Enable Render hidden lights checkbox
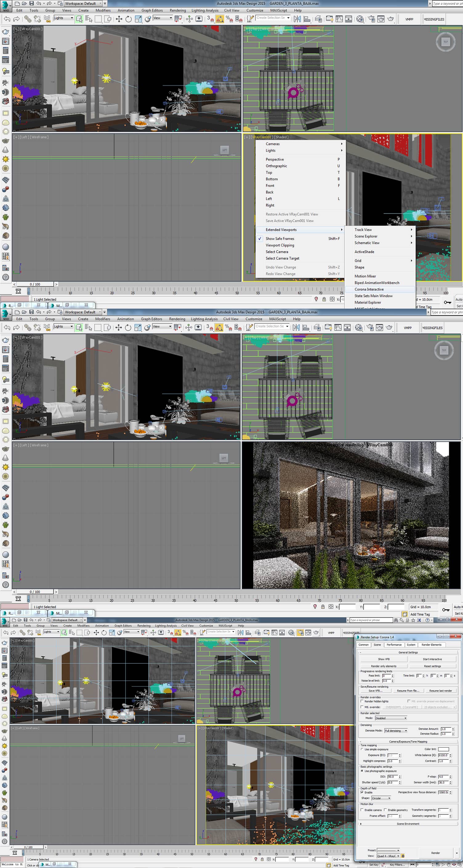Image resolution: width=463 pixels, height=868 pixels. [x=362, y=701]
